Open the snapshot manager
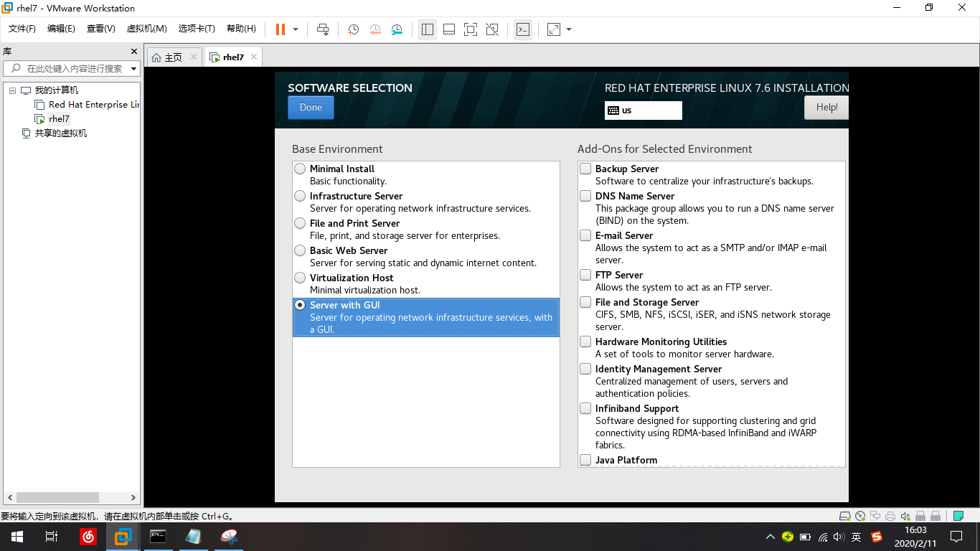Screen dimensions: 980x551 397,29
